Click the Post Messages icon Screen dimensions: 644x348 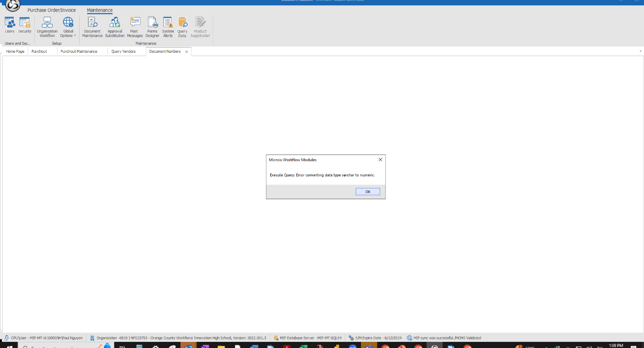click(x=135, y=27)
